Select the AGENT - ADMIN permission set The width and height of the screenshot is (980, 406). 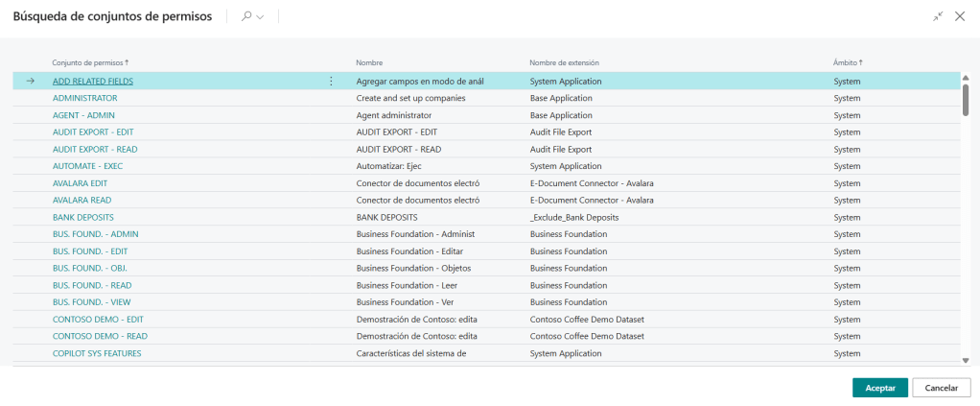click(x=83, y=115)
